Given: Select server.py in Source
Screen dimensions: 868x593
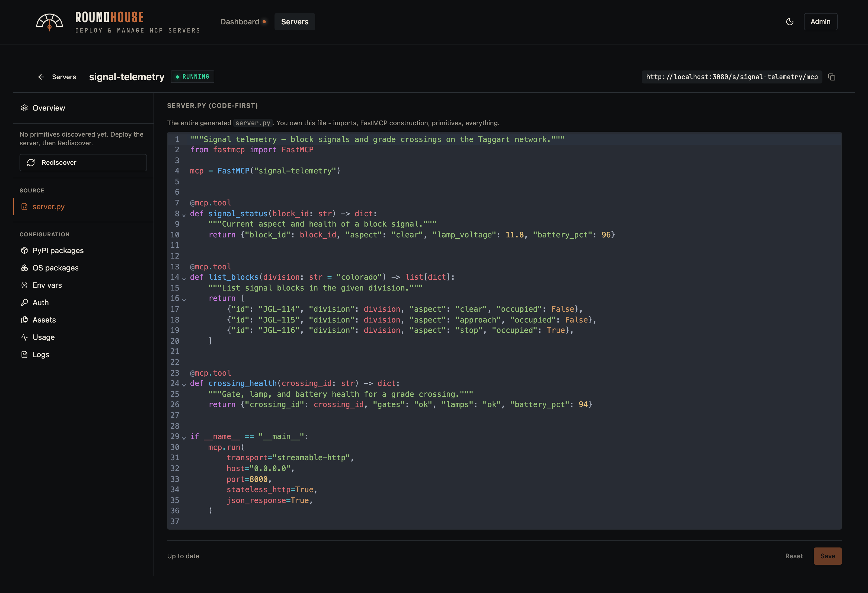Looking at the screenshot, I should coord(83,206).
